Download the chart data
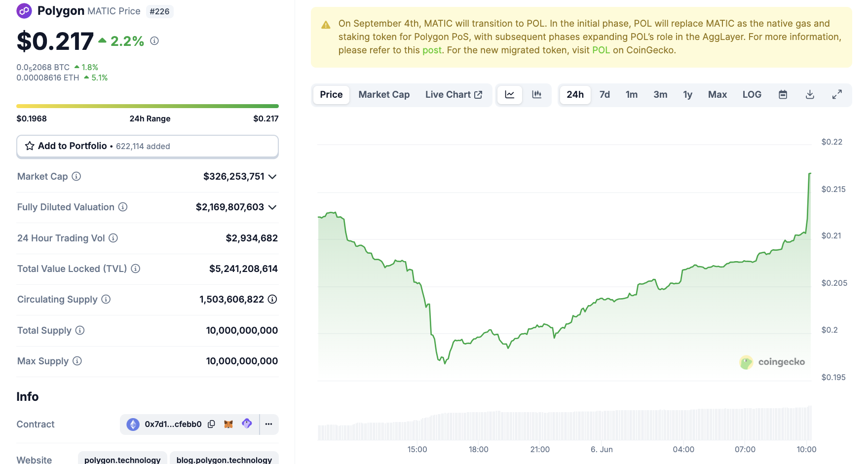The image size is (868, 464). pyautogui.click(x=810, y=95)
